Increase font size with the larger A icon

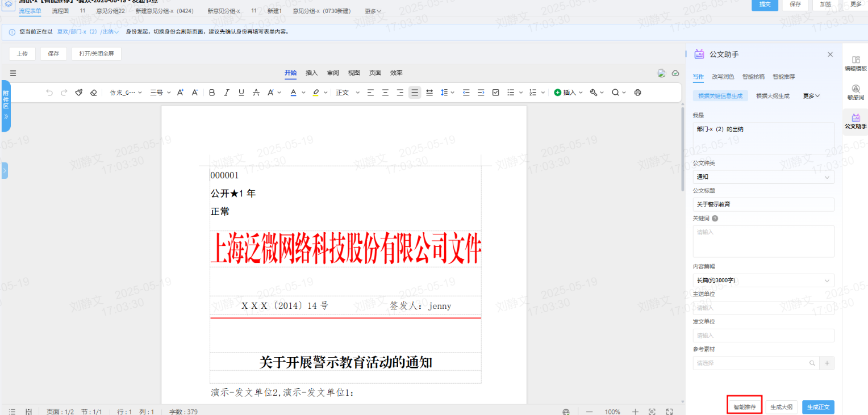(x=180, y=93)
